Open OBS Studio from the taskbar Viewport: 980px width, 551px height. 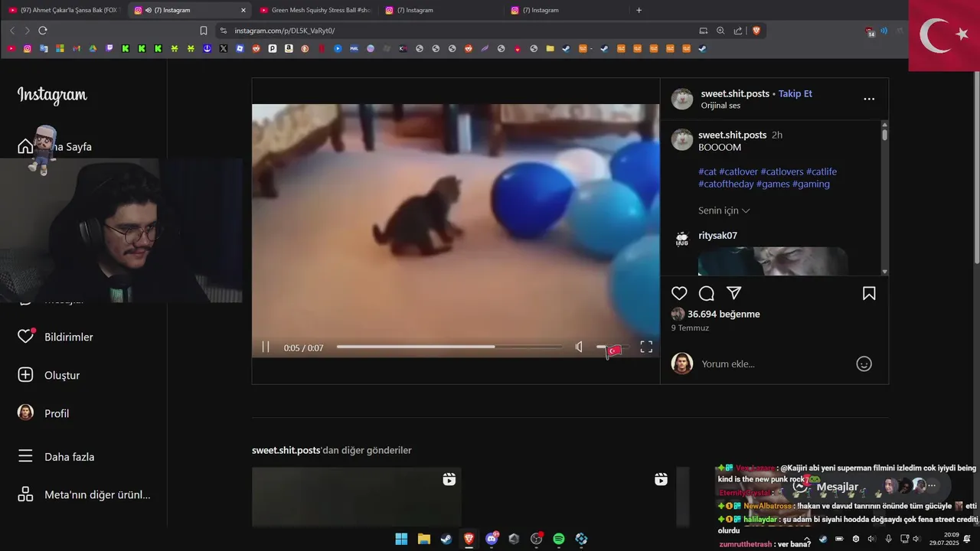pos(537,539)
